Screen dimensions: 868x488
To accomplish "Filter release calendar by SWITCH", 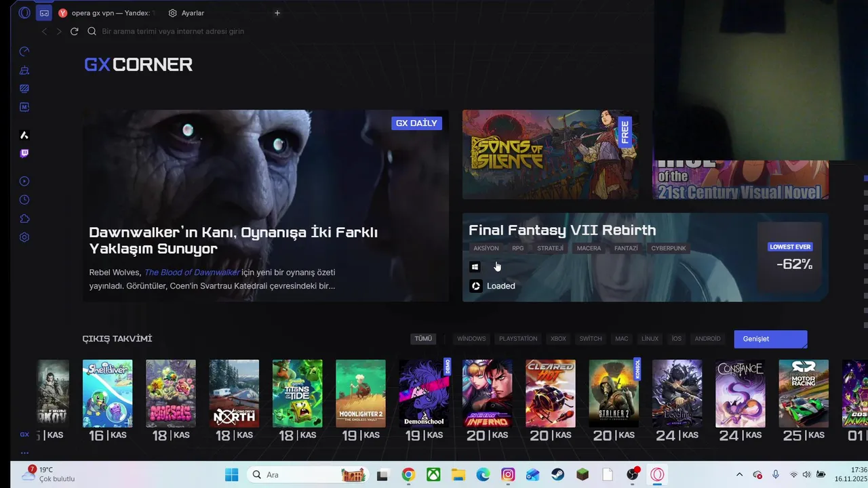I will click(591, 339).
